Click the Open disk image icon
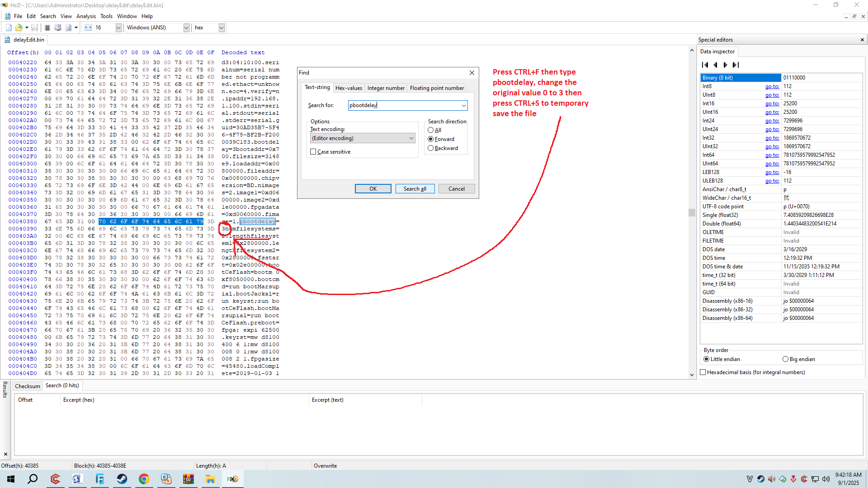 [x=68, y=28]
